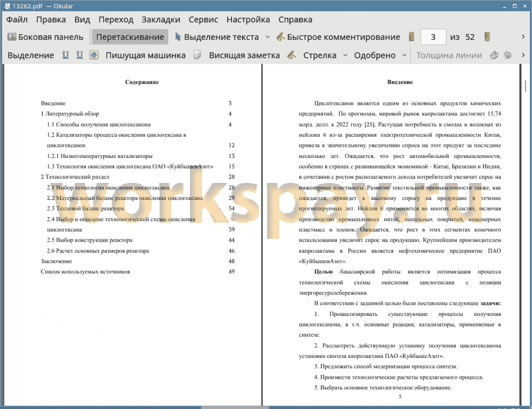Click '3. Предложить способ модернизации' line
The height and width of the screenshot is (409, 532).
coord(386,366)
